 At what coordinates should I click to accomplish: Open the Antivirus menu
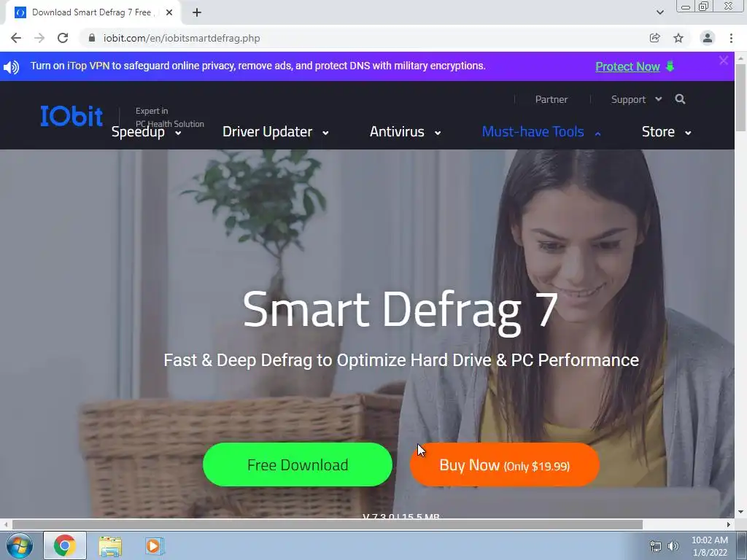pos(406,132)
